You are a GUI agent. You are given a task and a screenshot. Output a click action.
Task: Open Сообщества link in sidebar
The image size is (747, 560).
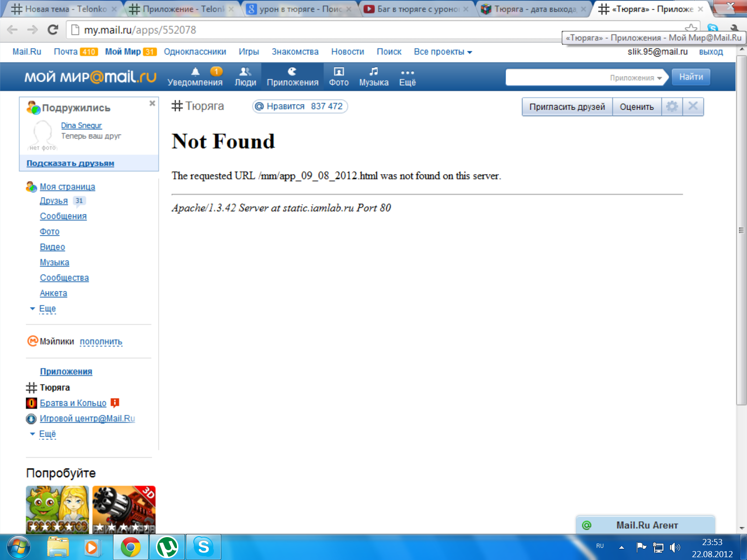(x=64, y=278)
